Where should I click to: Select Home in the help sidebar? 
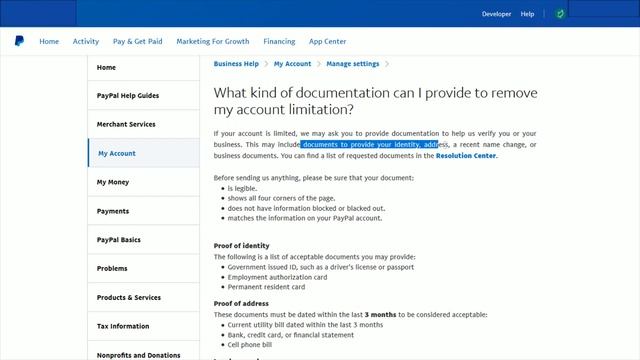click(x=144, y=68)
